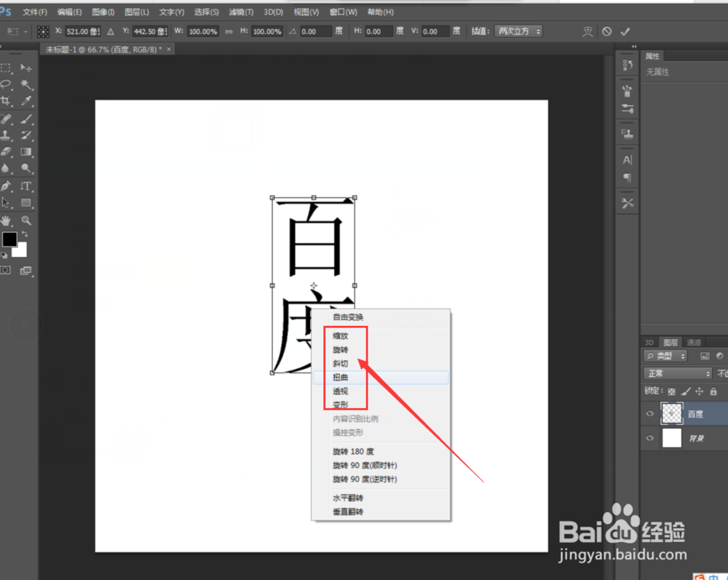
Task: Lock all layer attributes
Action: coord(713,392)
